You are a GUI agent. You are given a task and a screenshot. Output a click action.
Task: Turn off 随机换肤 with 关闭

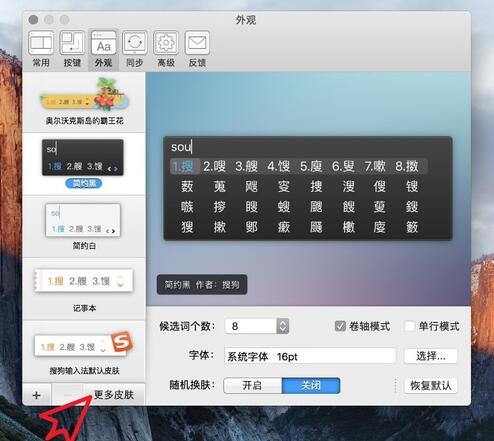(311, 386)
